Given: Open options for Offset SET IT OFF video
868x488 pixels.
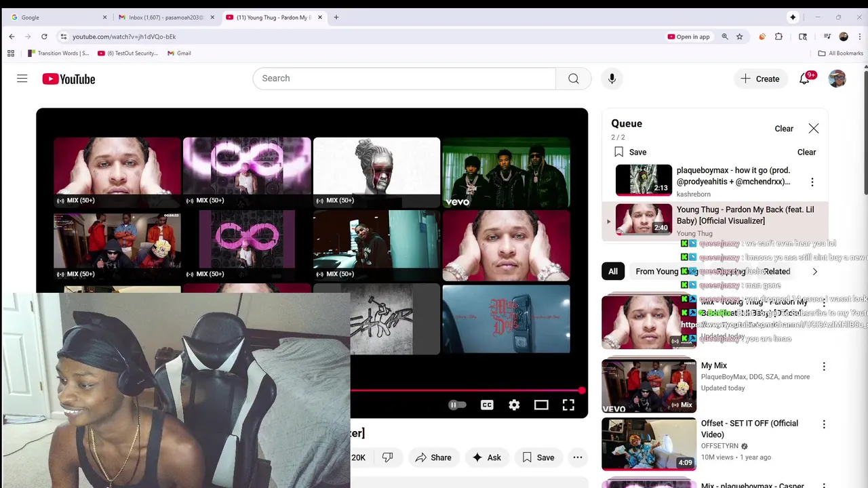Looking at the screenshot, I should pyautogui.click(x=824, y=424).
